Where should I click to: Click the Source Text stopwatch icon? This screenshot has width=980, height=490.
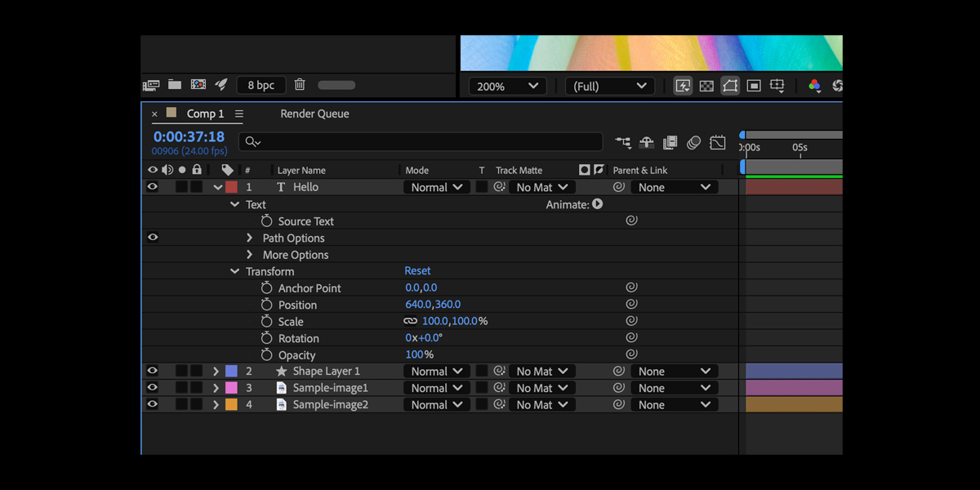pyautogui.click(x=266, y=221)
